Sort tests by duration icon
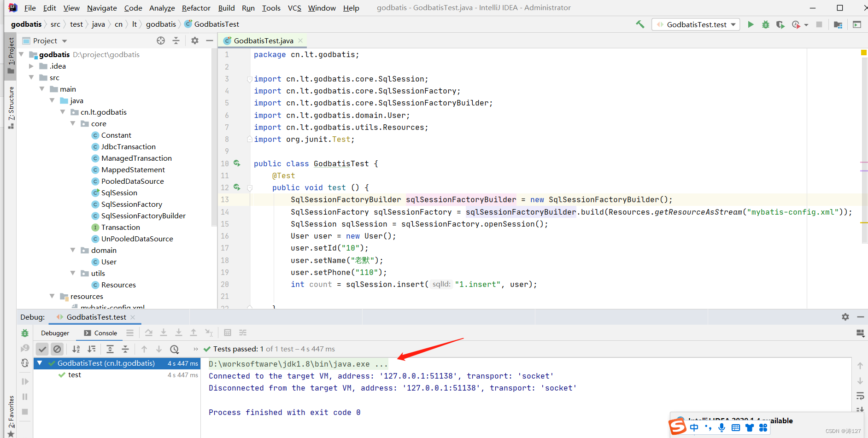Viewport: 868px width, 438px height. (x=92, y=349)
